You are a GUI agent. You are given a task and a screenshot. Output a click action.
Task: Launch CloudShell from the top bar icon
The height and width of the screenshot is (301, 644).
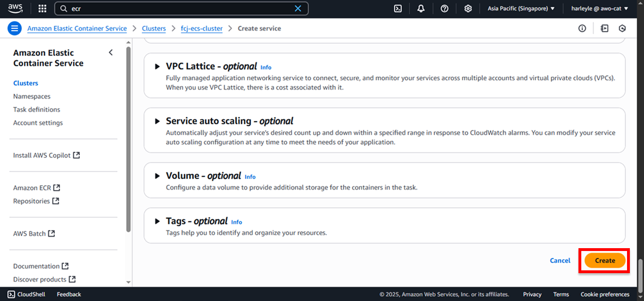pos(398,8)
